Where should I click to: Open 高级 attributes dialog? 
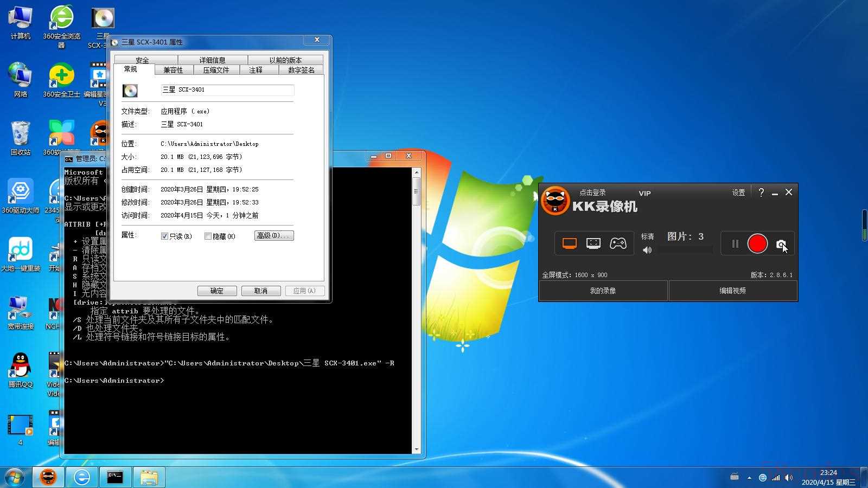274,235
